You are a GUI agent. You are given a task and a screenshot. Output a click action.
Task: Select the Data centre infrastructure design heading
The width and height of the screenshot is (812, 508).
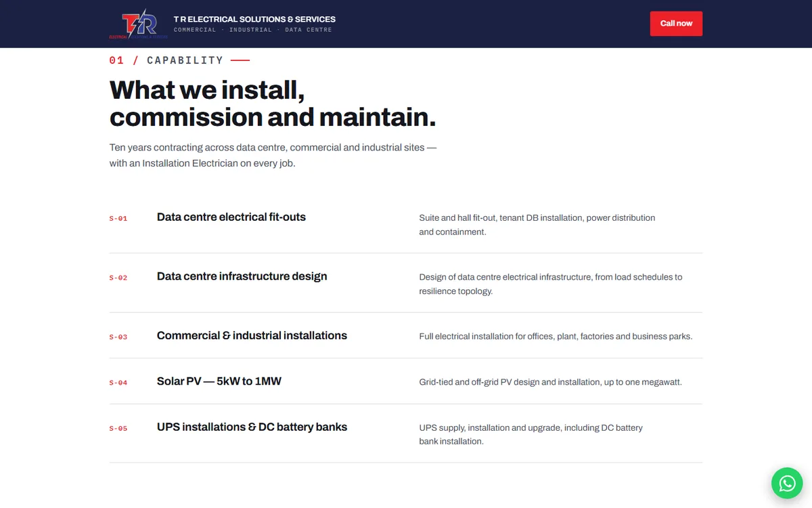point(242,276)
